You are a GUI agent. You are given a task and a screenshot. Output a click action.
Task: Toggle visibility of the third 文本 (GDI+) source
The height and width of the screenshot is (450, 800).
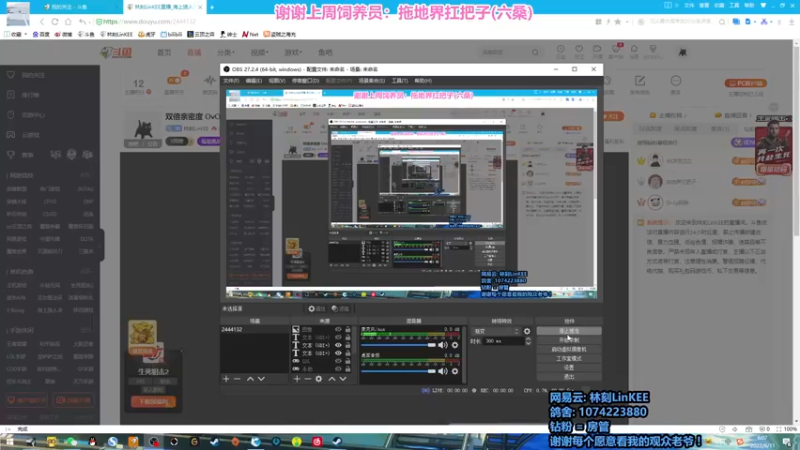coord(338,353)
